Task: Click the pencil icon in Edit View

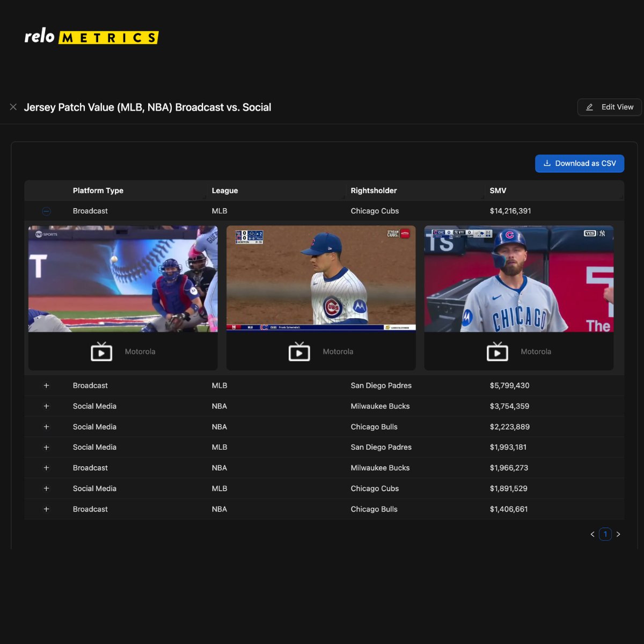Action: click(589, 107)
